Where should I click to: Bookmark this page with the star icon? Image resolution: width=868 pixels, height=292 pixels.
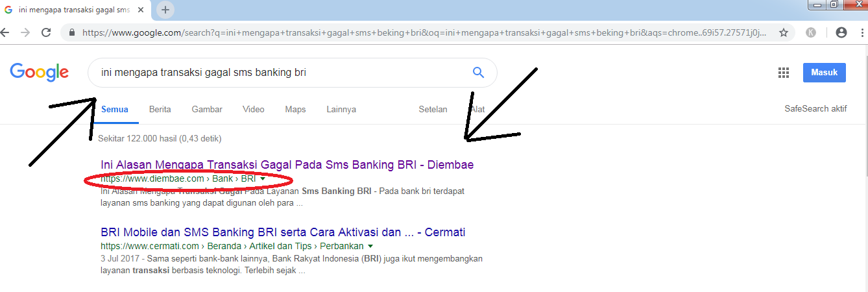pos(783,32)
